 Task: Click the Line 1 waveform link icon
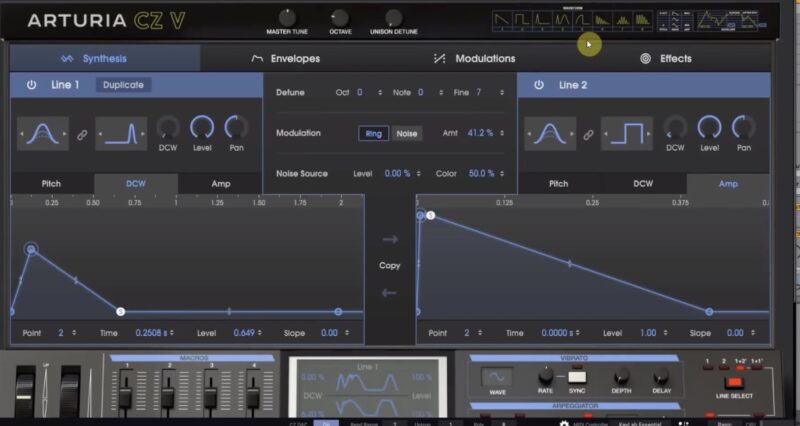pos(82,135)
